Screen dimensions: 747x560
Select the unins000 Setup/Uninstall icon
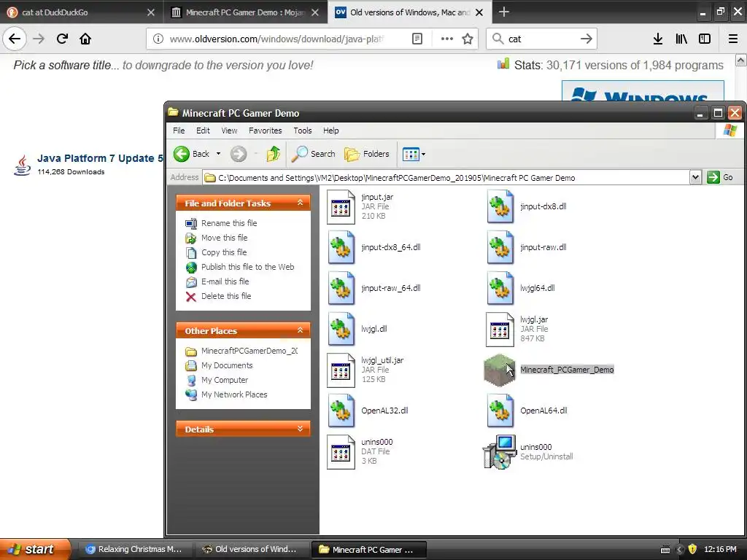point(499,452)
